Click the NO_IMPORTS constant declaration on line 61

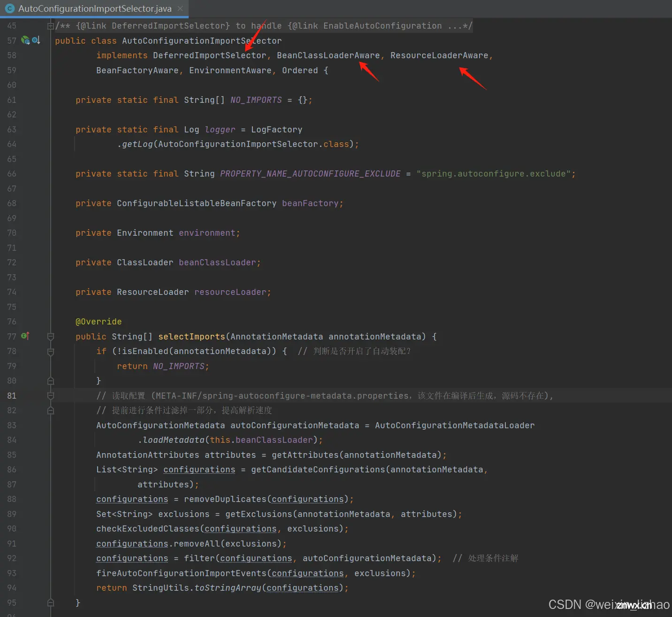click(256, 100)
